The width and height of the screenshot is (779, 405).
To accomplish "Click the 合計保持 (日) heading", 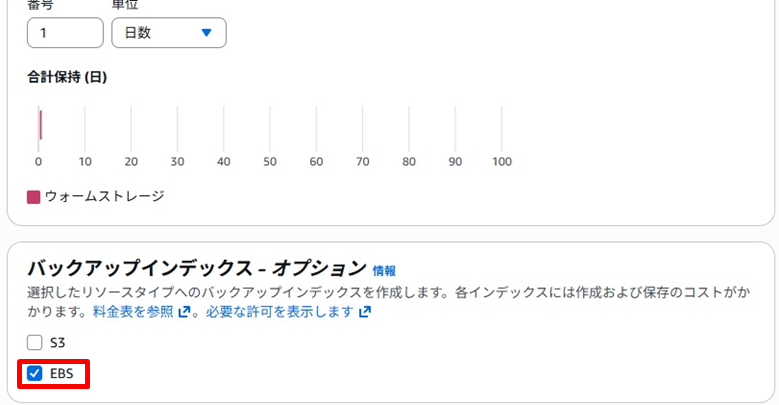I will tap(67, 77).
